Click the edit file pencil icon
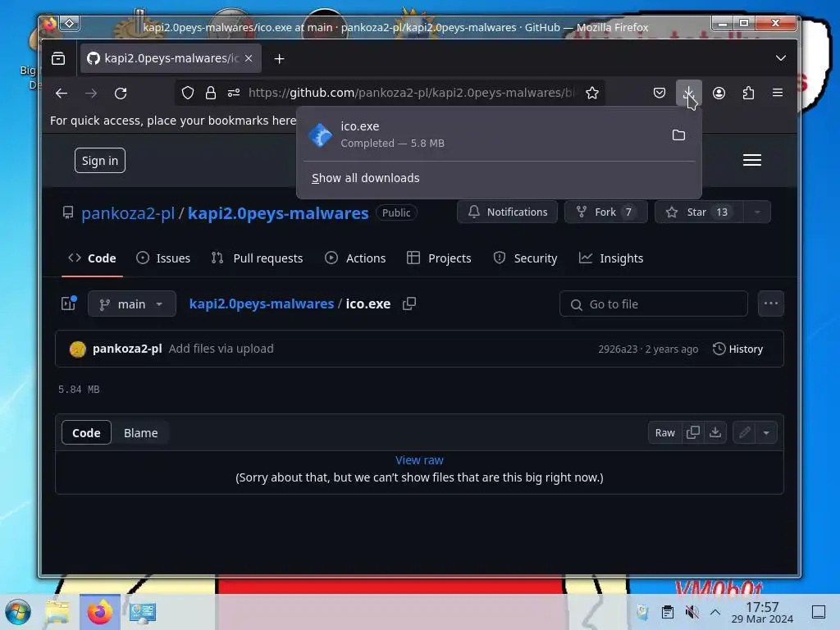840x630 pixels. tap(744, 433)
